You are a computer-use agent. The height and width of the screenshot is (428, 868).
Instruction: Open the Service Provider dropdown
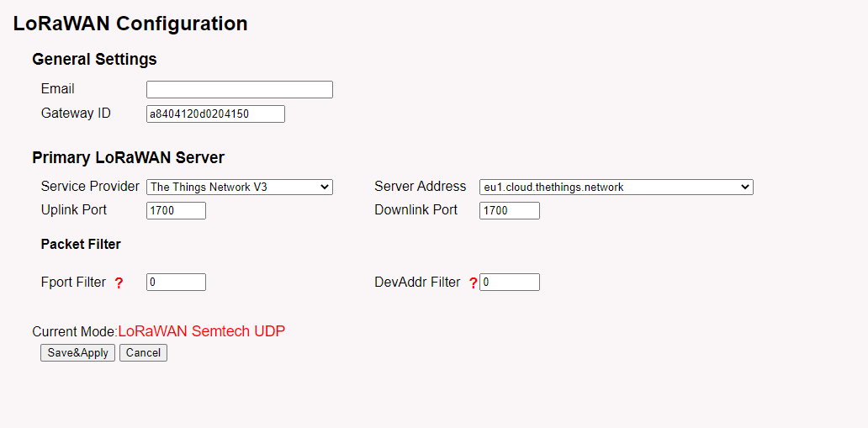240,188
